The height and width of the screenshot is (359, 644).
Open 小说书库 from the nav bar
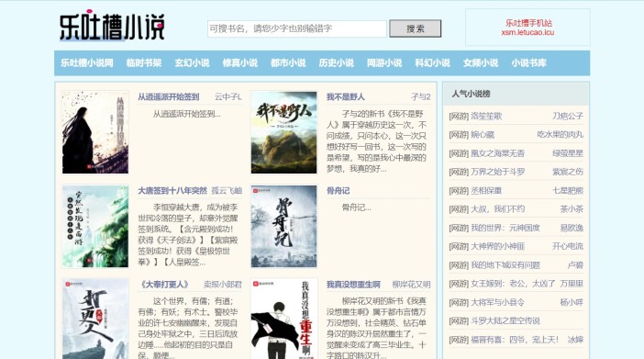(x=528, y=63)
